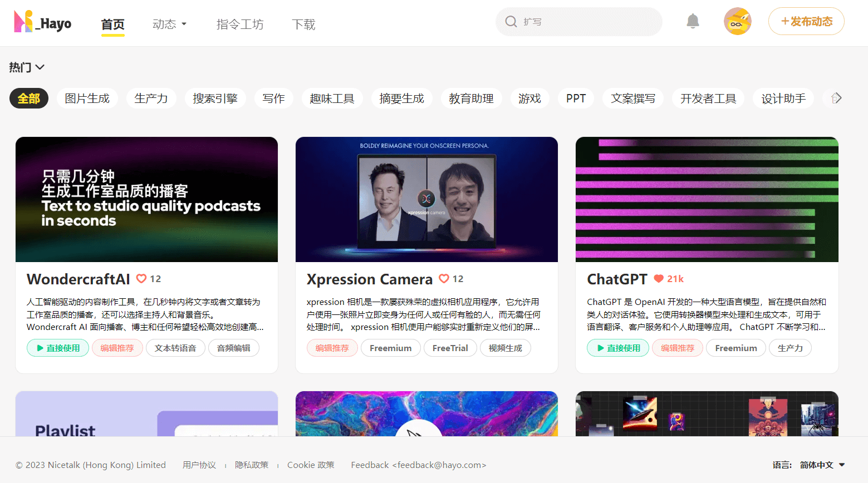This screenshot has width=868, height=483.
Task: Click the 发布动态 button
Action: pyautogui.click(x=806, y=22)
